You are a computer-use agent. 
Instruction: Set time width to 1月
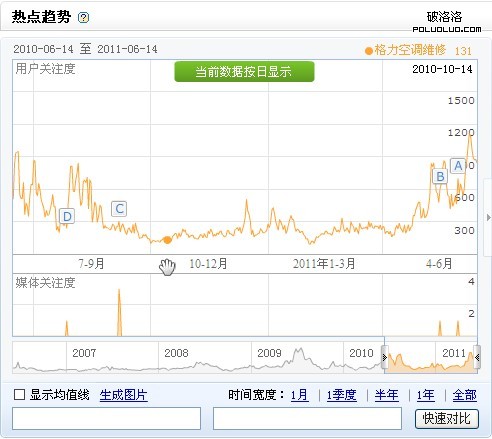[299, 395]
